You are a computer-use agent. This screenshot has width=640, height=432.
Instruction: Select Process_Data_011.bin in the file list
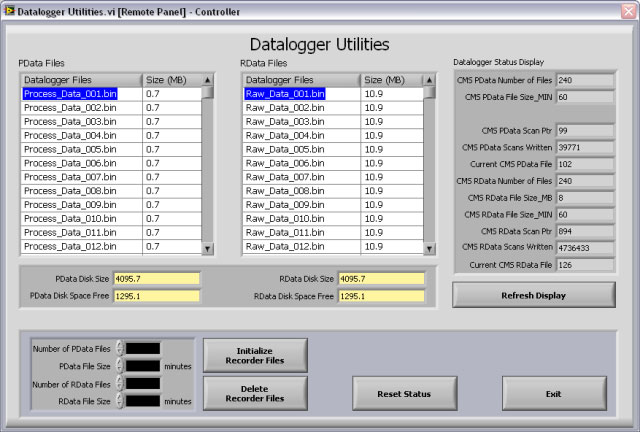pos(70,232)
